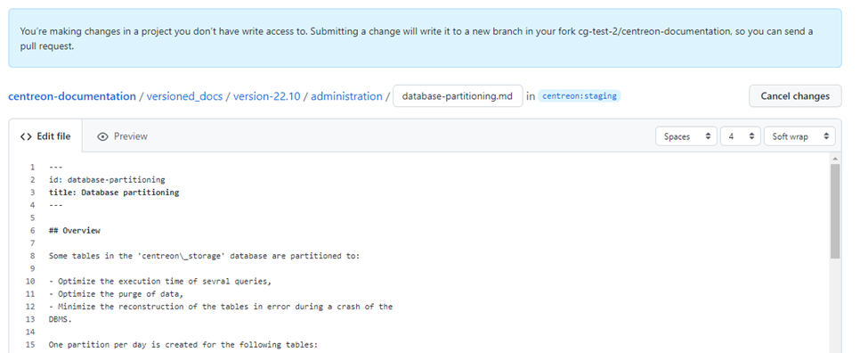Click the Preview eye icon
The height and width of the screenshot is (353, 868).
(x=102, y=136)
